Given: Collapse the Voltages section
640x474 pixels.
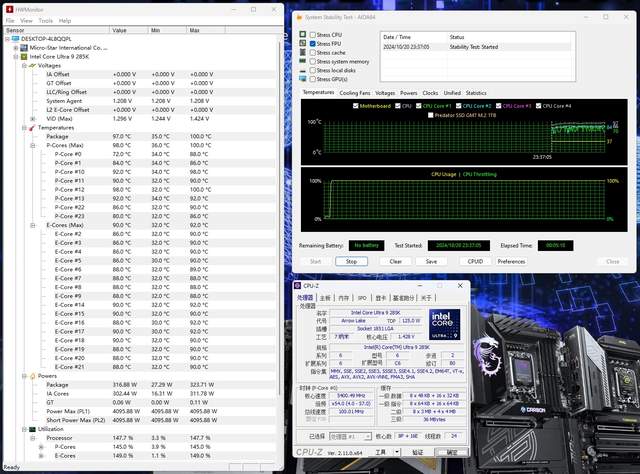Looking at the screenshot, I should pos(24,65).
